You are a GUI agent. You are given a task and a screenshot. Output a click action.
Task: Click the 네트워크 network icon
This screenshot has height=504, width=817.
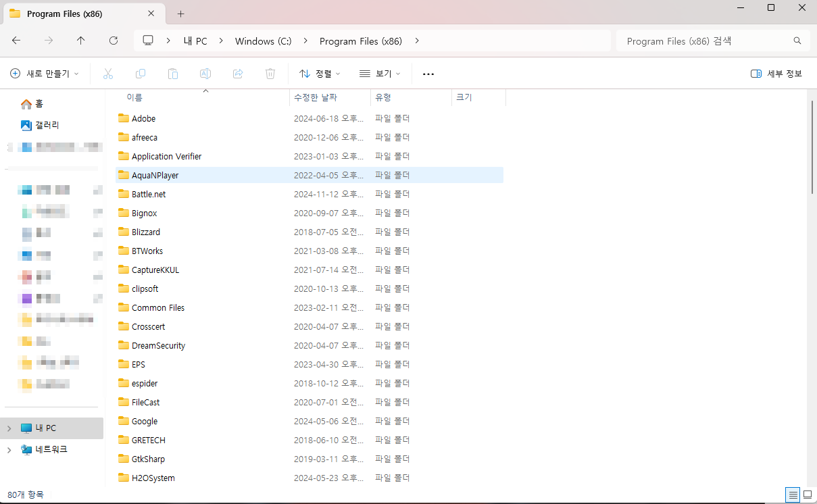point(26,449)
